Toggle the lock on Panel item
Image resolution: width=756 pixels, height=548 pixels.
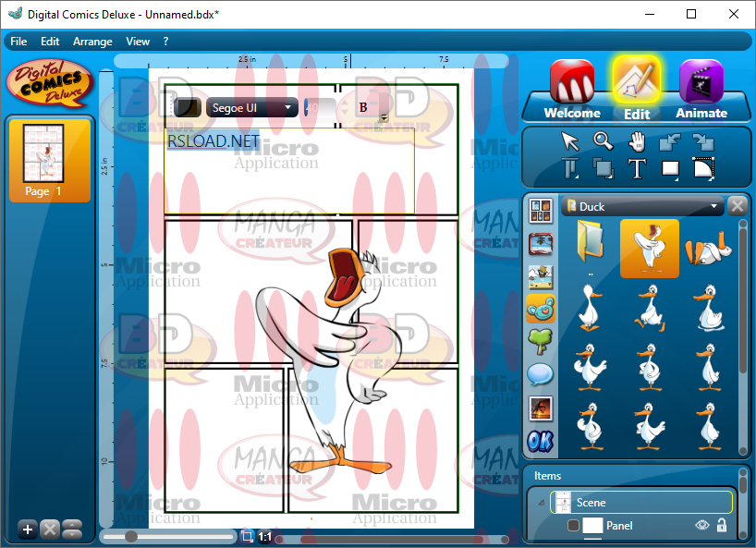coord(722,525)
